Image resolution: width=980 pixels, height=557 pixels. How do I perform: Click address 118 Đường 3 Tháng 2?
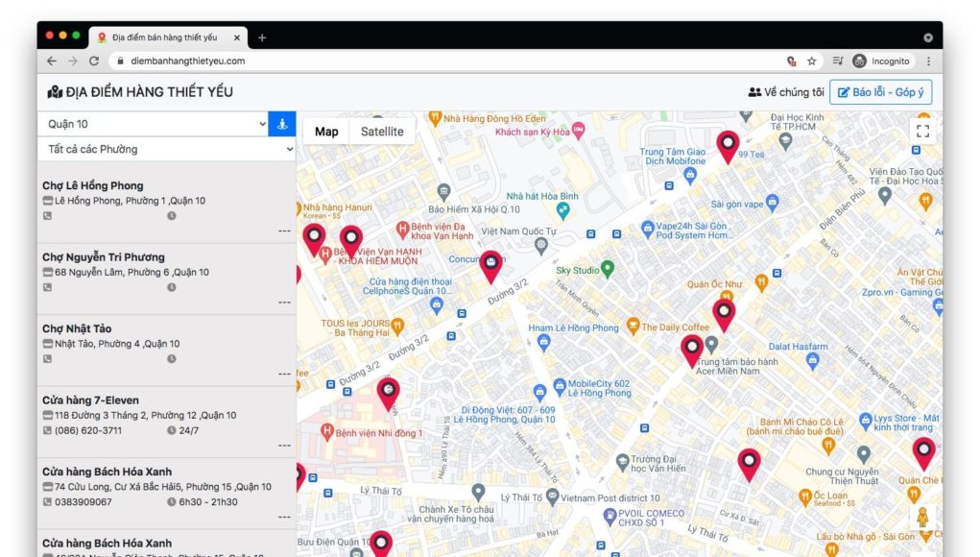coord(145,415)
